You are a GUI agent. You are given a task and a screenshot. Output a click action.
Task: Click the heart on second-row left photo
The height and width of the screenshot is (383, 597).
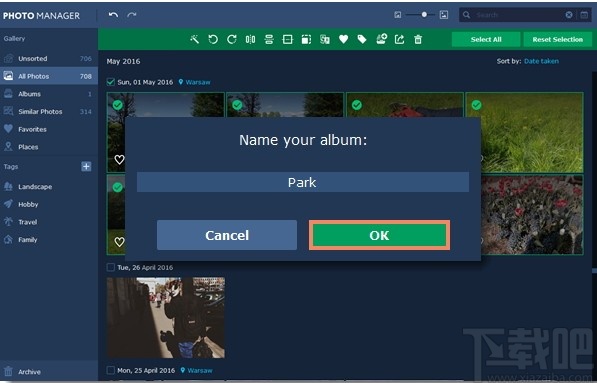click(x=119, y=242)
